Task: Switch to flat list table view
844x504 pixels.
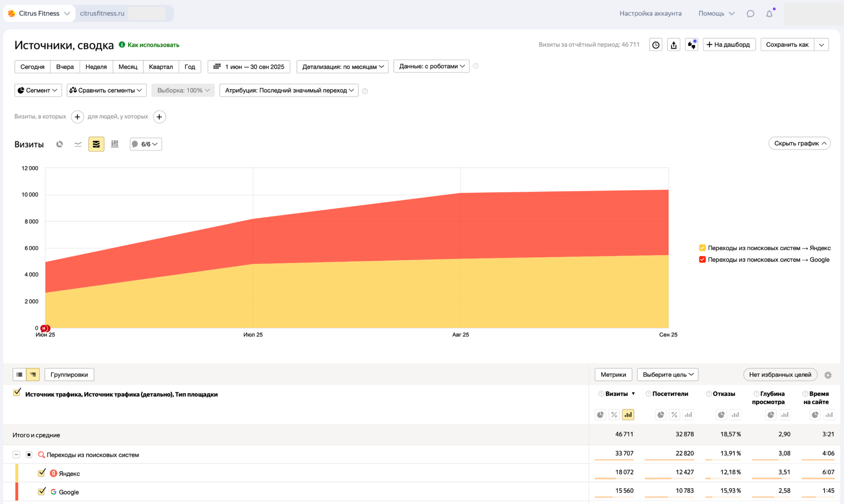Action: (x=19, y=374)
